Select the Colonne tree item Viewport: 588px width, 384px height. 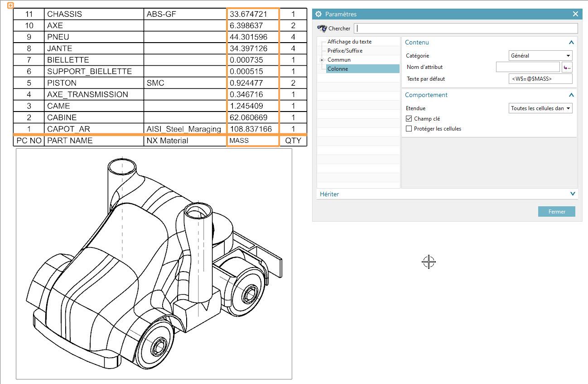[x=338, y=69]
